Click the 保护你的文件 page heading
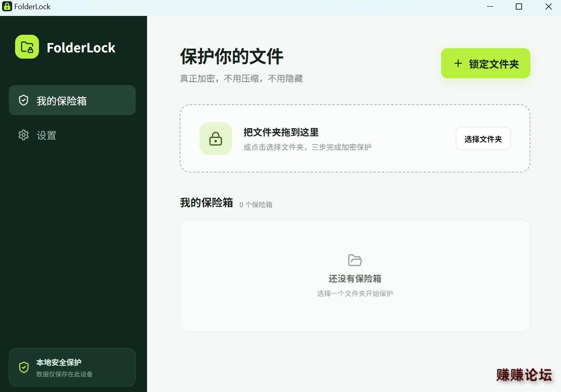This screenshot has height=392, width=561. [232, 56]
